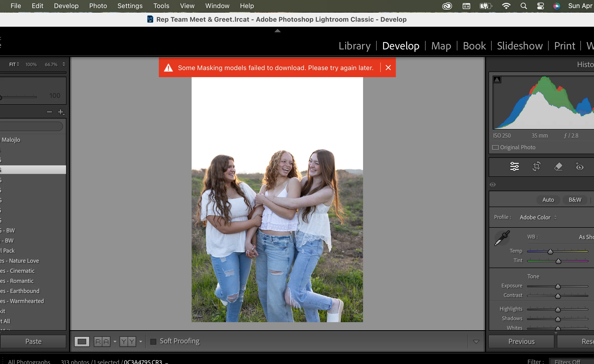Viewport: 594px width, 364px height.
Task: Enable the Soft Proofing checkbox
Action: [x=153, y=342]
